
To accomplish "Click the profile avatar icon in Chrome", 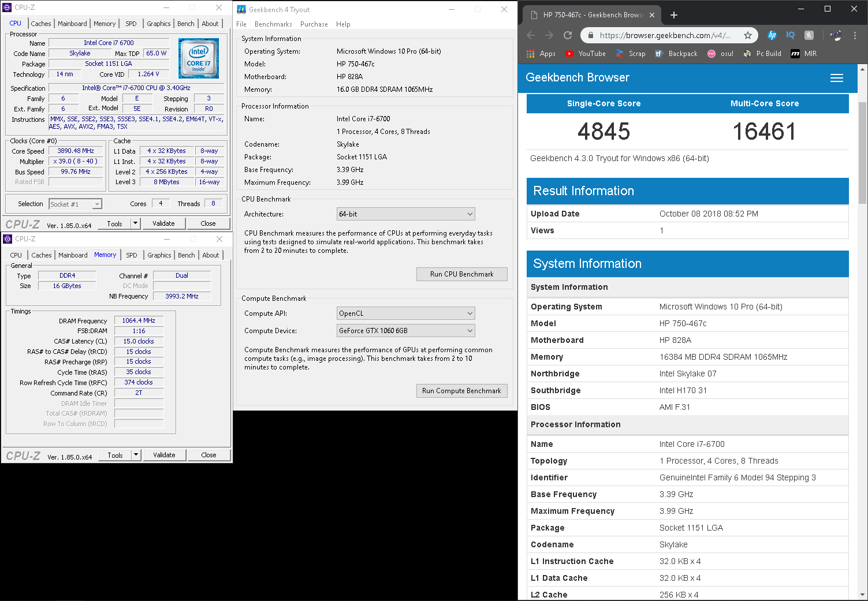I will click(x=836, y=35).
